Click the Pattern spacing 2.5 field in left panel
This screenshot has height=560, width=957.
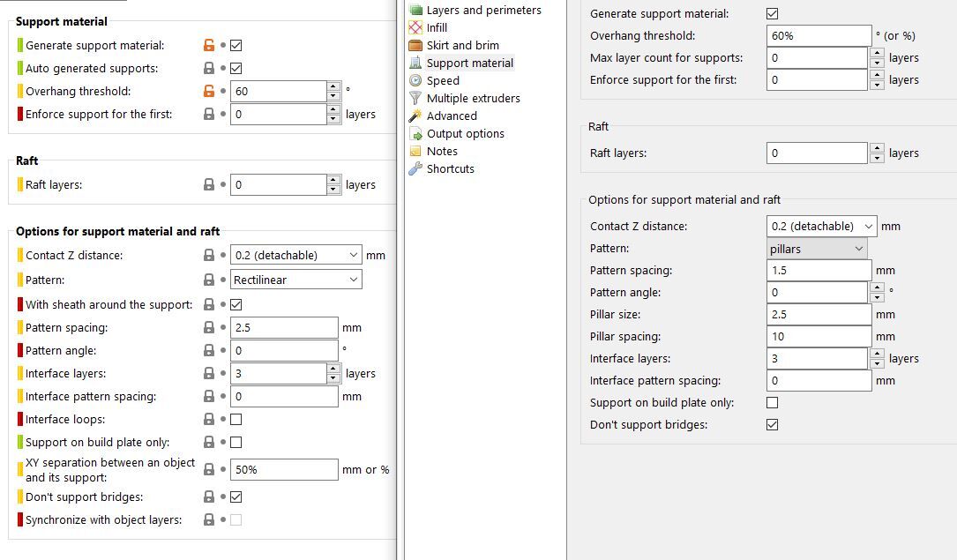coord(284,327)
